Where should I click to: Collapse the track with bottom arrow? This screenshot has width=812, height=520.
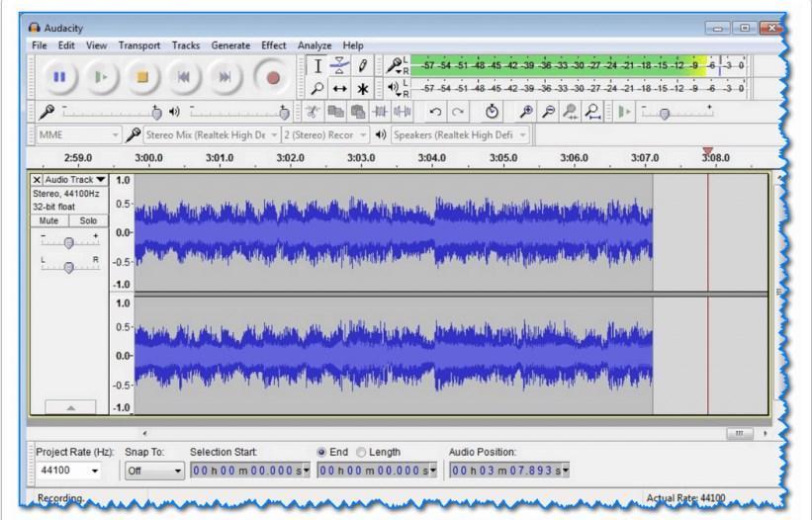(70, 407)
